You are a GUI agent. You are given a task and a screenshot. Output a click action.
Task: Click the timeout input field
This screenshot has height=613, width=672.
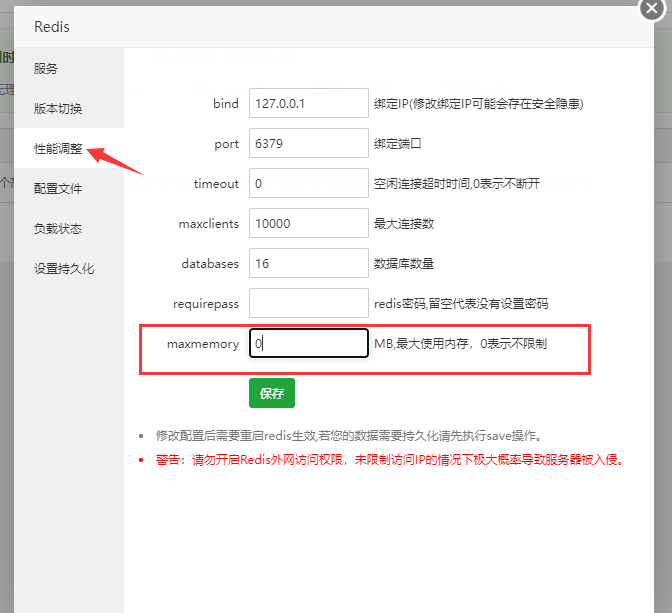pos(309,183)
